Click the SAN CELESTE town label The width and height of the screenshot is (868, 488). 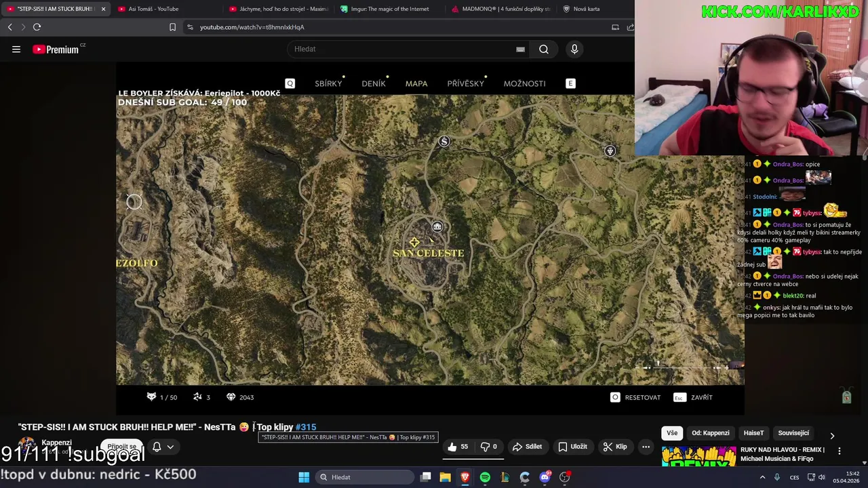[x=429, y=253]
